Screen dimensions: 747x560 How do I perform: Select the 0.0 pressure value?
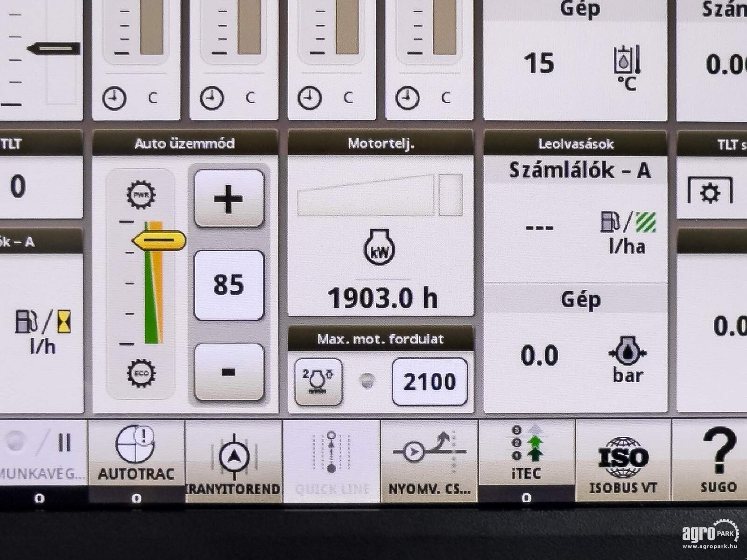(x=539, y=356)
